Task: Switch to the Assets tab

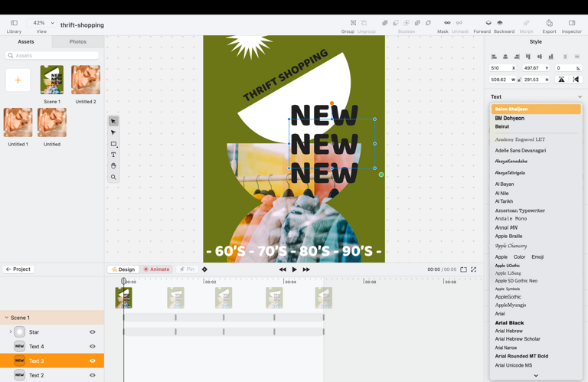Action: (26, 41)
